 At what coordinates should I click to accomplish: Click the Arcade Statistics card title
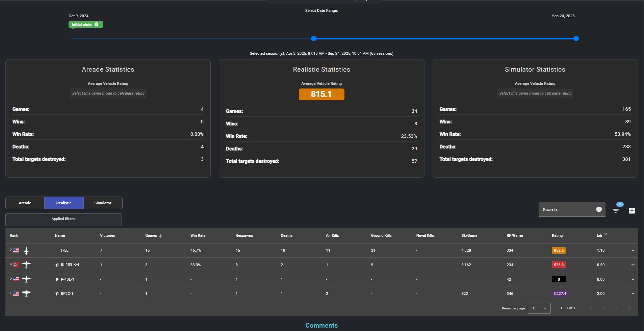pyautogui.click(x=108, y=69)
